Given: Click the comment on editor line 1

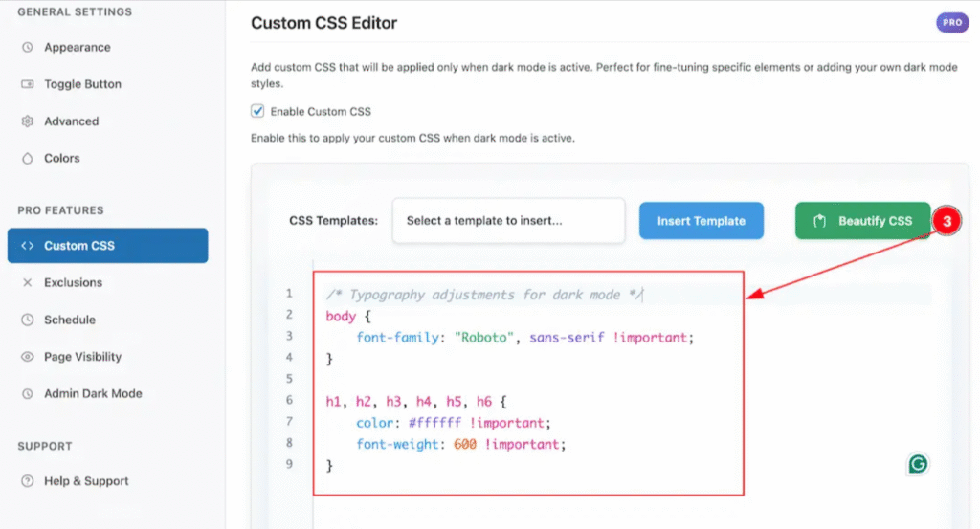Looking at the screenshot, I should click(x=483, y=295).
